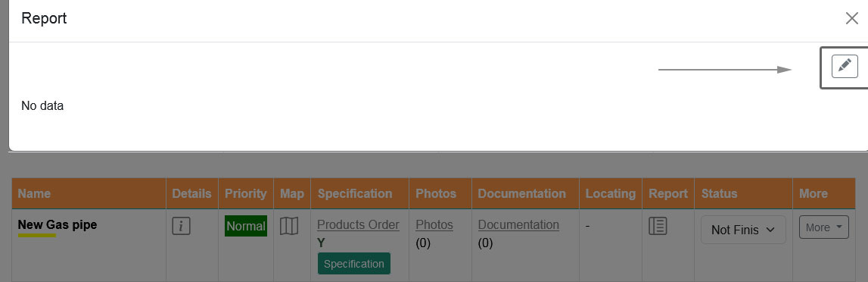Click the pencil edit report icon

pos(845,67)
